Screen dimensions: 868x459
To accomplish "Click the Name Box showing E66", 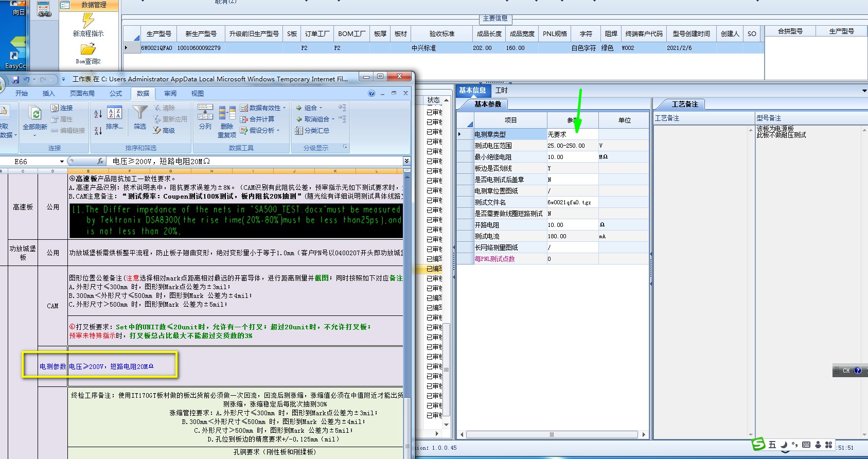I will click(30, 162).
